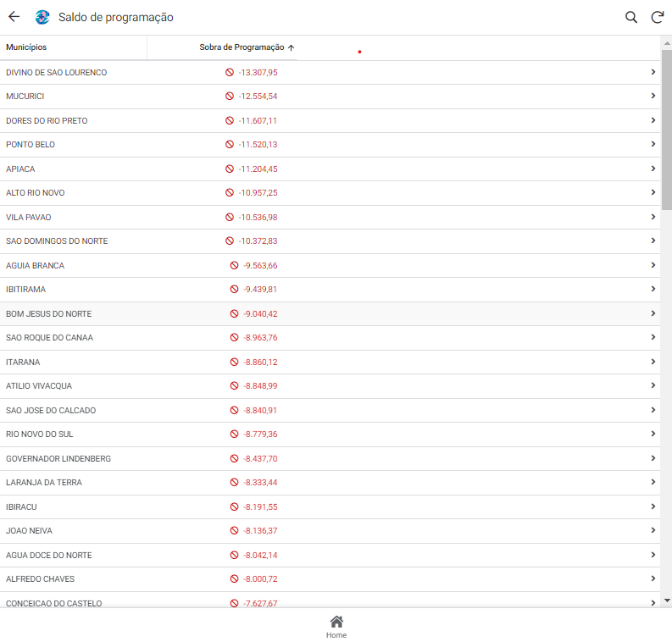
Task: Go to Home via house icon
Action: (x=336, y=626)
